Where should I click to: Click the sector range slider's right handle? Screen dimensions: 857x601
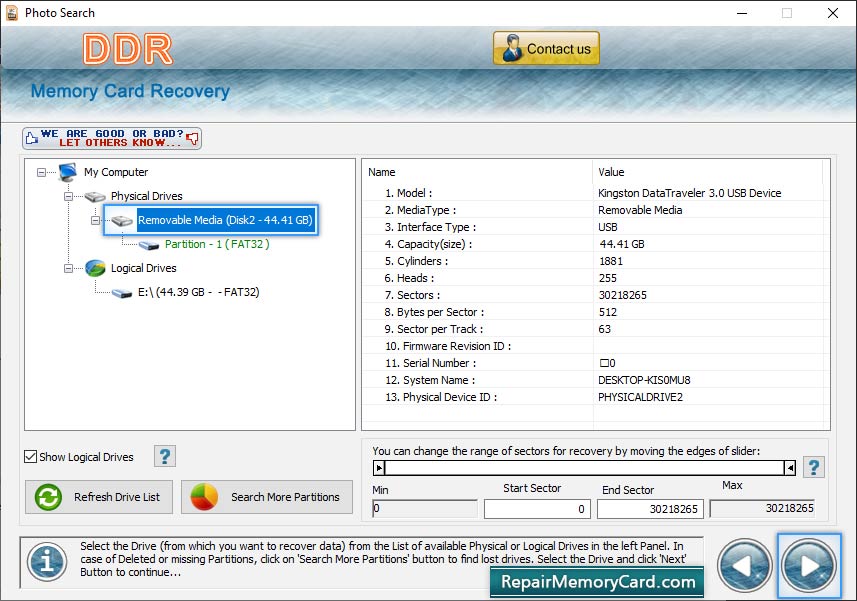coord(790,468)
